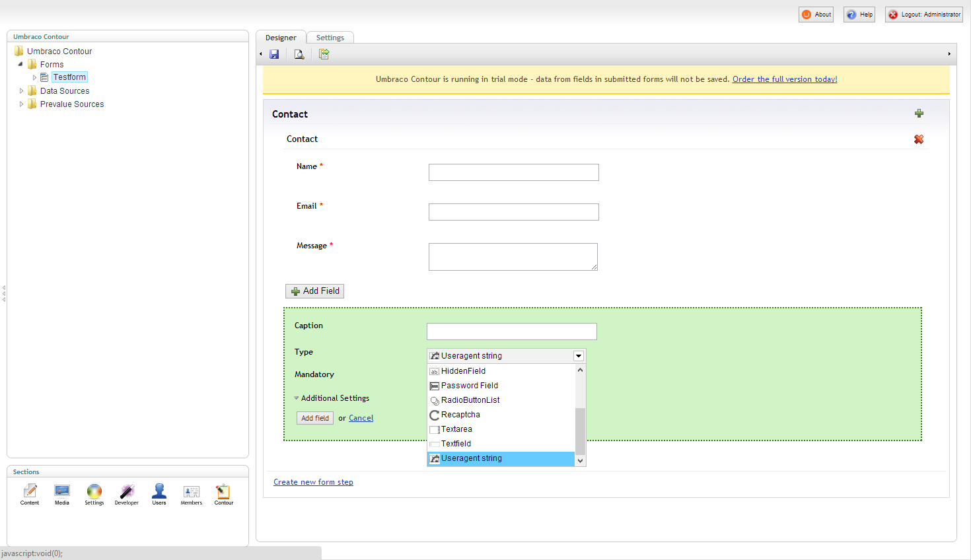Viewport: 971px width, 560px height.
Task: Open 'Order the full version today!' link
Action: (785, 79)
